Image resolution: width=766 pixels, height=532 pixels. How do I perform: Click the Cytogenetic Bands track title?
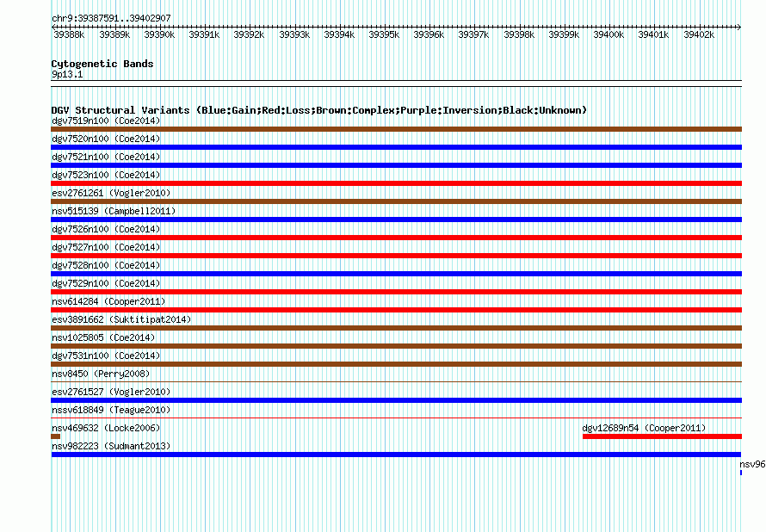coord(102,64)
